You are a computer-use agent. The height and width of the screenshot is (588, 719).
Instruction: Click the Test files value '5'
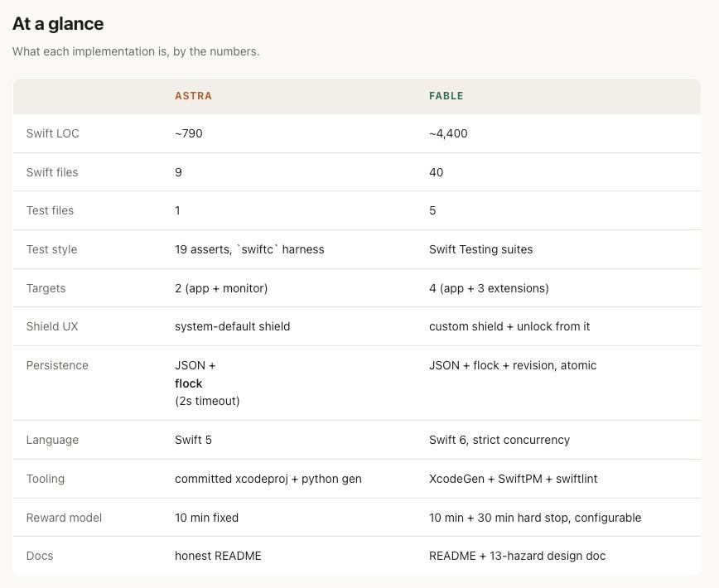[432, 210]
